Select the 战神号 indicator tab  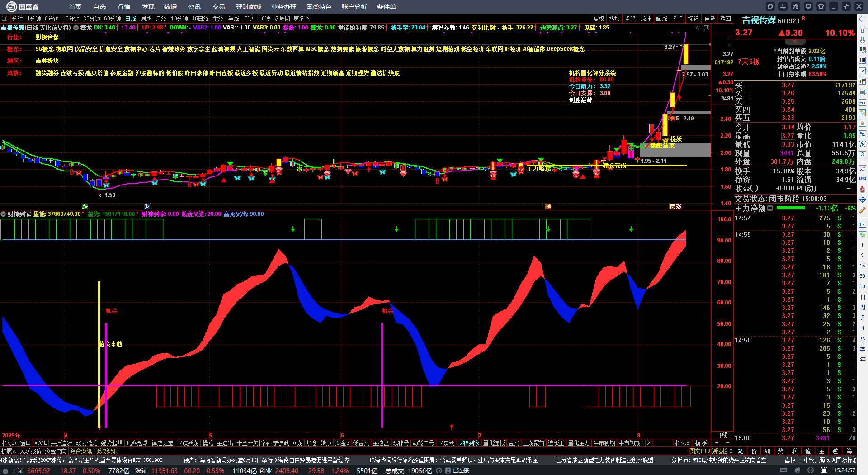coord(401,443)
